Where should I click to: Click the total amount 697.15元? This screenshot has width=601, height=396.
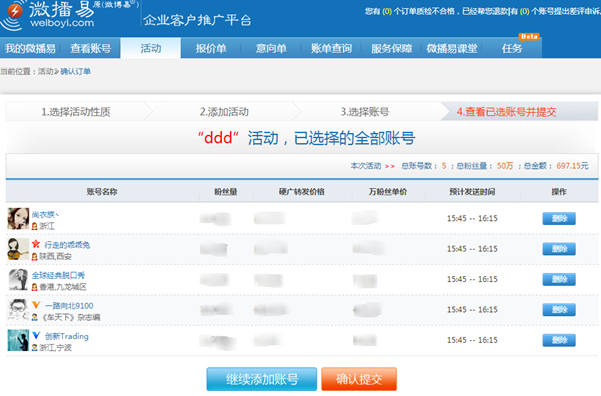pyautogui.click(x=572, y=166)
